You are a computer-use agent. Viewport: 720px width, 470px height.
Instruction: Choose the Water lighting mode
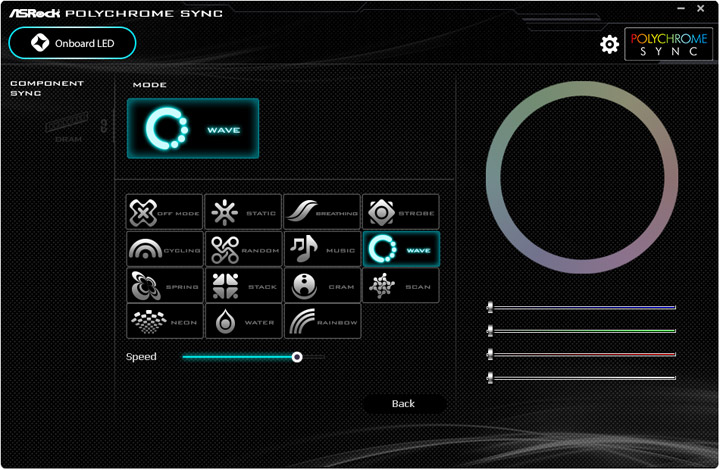243,321
